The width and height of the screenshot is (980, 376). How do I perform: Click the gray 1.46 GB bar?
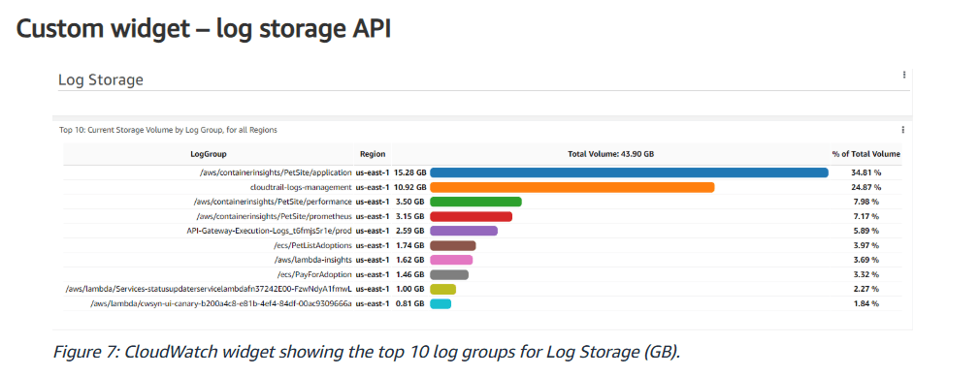click(449, 274)
